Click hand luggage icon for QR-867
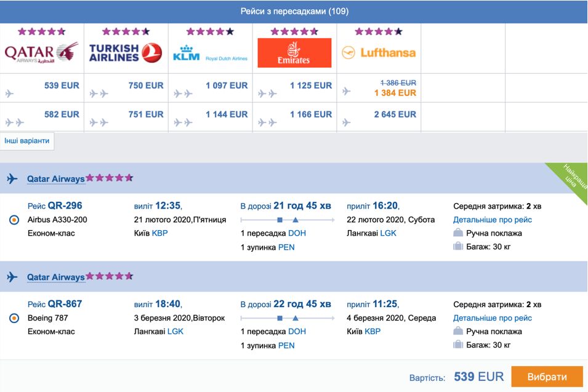588x392 pixels. (x=458, y=331)
